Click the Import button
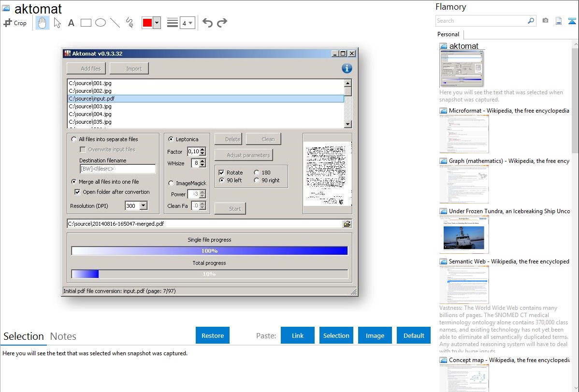 [x=129, y=69]
